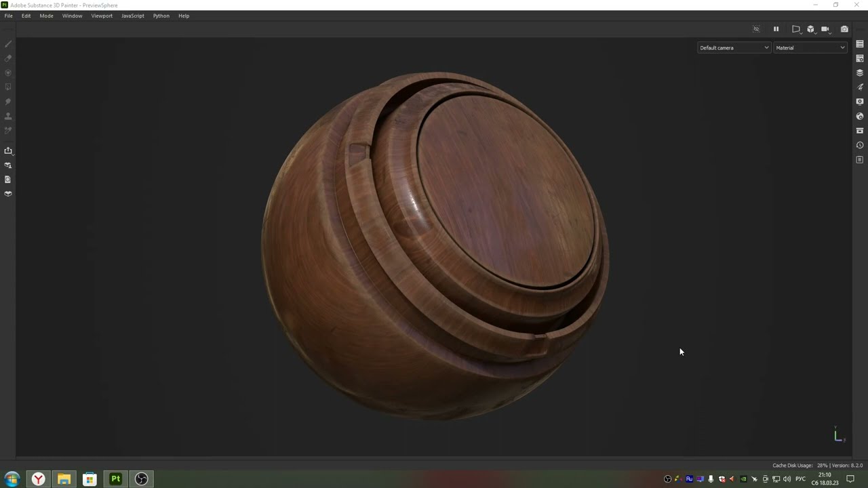Image resolution: width=868 pixels, height=488 pixels.
Task: Open the Log panel icon
Action: 860,160
